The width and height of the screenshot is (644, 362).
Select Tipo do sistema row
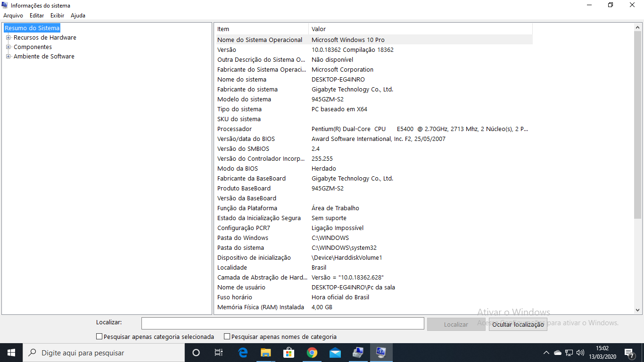tap(374, 109)
